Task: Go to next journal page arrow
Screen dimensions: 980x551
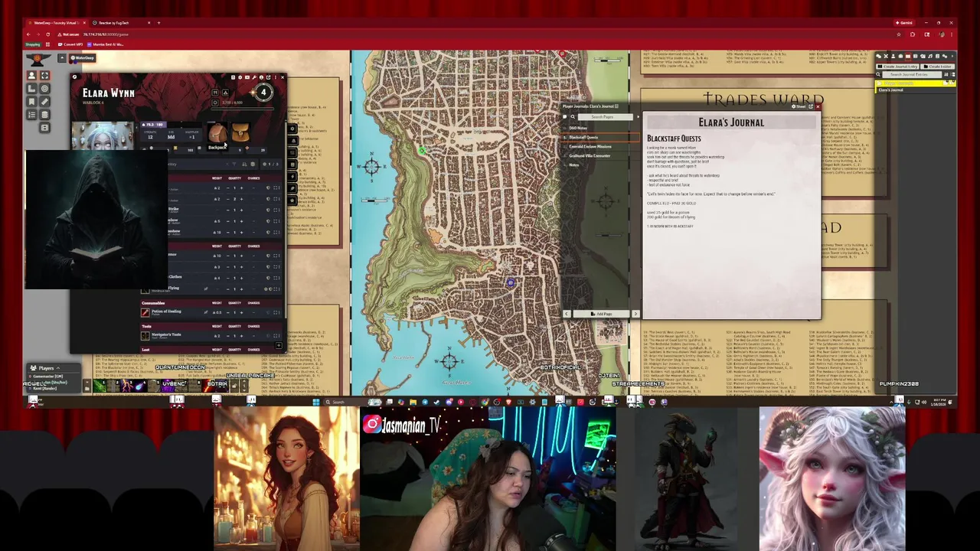Action: click(x=635, y=314)
